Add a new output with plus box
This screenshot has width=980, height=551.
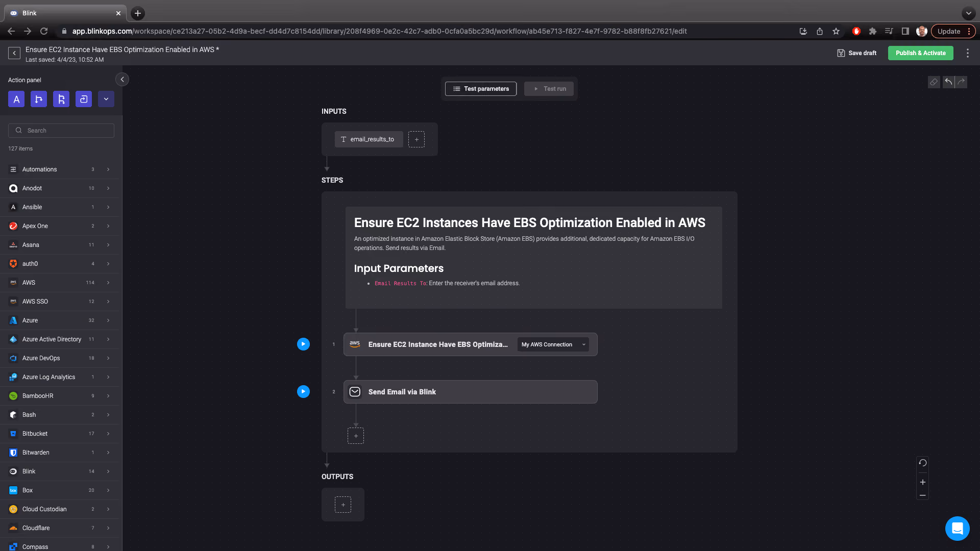click(x=343, y=505)
